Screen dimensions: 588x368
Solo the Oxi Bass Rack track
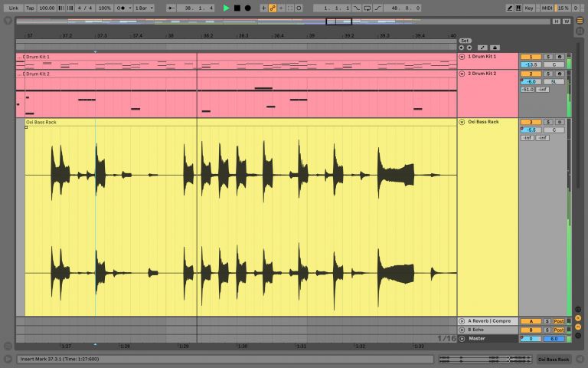[548, 122]
